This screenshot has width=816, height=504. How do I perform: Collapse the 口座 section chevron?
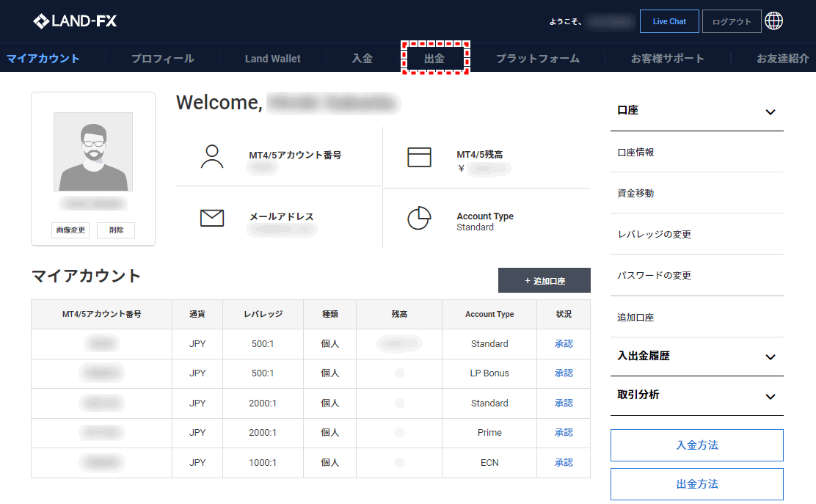pos(771,112)
